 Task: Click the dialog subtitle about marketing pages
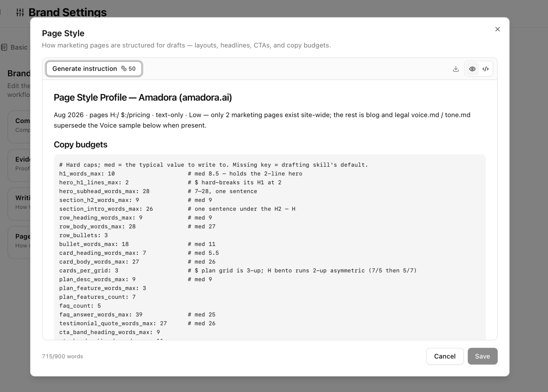click(186, 45)
